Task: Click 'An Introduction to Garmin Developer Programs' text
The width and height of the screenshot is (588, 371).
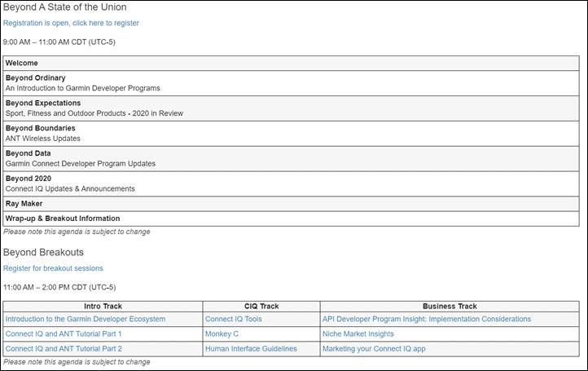Action: click(82, 88)
